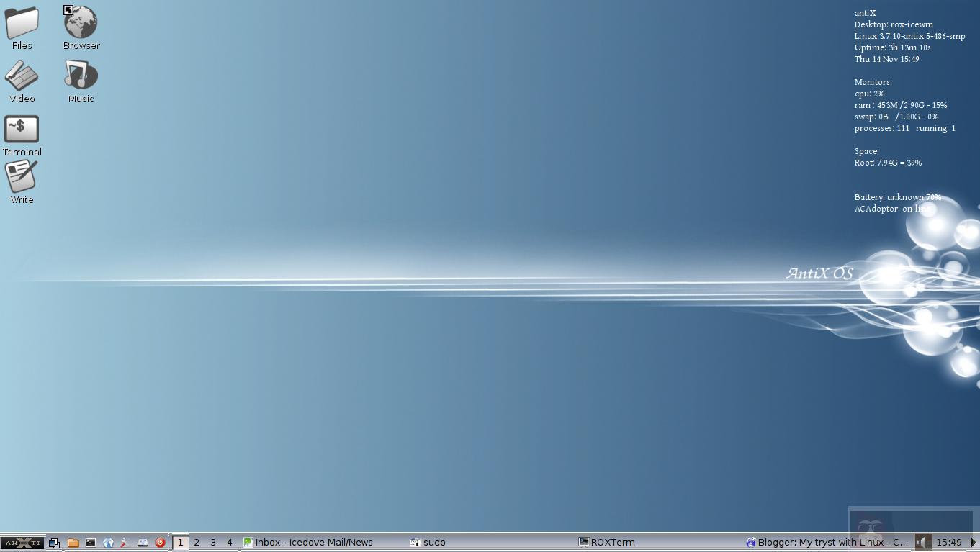Click the red power/logout icon
The width and height of the screenshot is (980, 552).
[x=160, y=543]
